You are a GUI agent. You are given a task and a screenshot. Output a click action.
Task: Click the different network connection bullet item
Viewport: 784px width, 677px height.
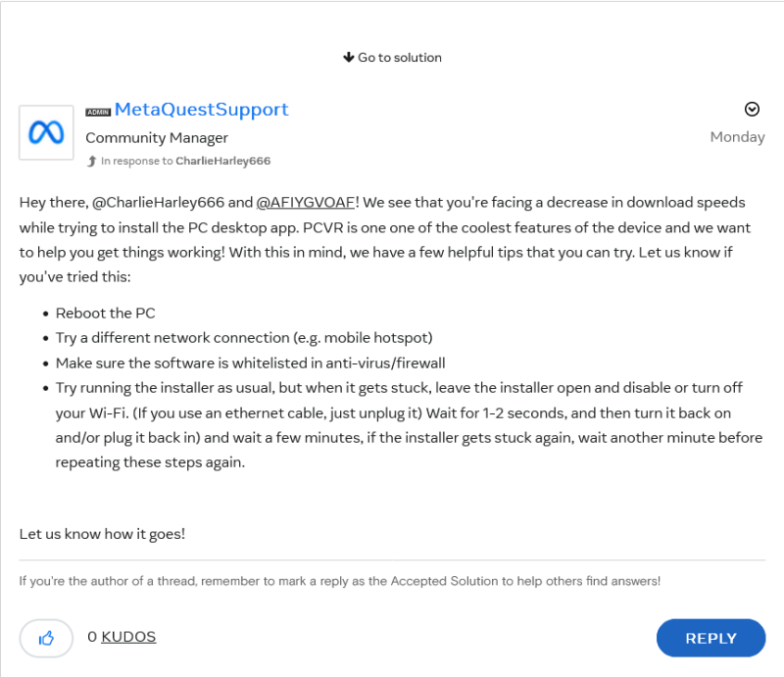(244, 338)
